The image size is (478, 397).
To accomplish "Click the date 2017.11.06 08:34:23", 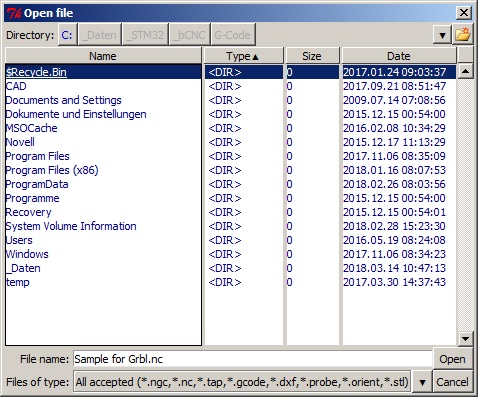I will point(394,254).
